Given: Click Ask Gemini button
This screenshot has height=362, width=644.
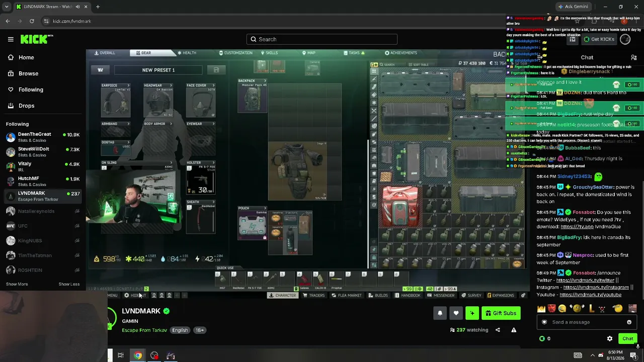Looking at the screenshot, I should [x=573, y=7].
